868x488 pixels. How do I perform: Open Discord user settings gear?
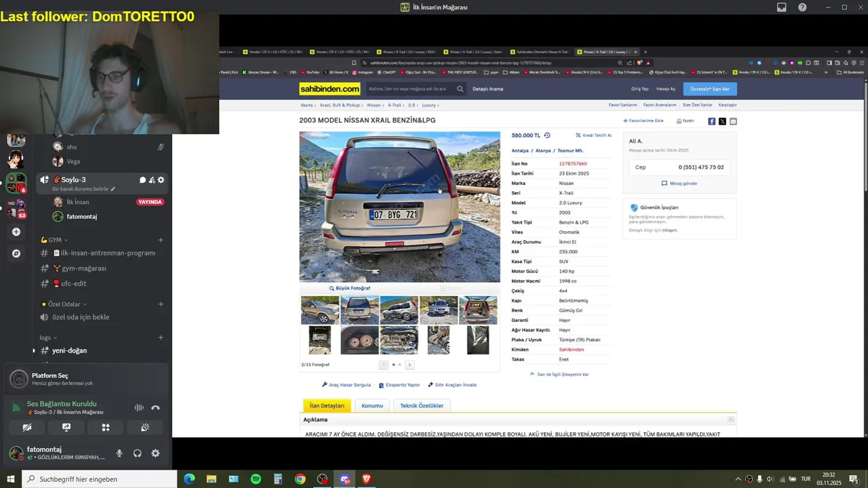point(155,453)
